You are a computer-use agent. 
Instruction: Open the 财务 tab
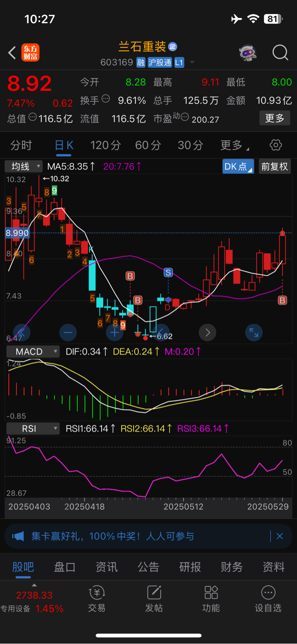(x=232, y=567)
